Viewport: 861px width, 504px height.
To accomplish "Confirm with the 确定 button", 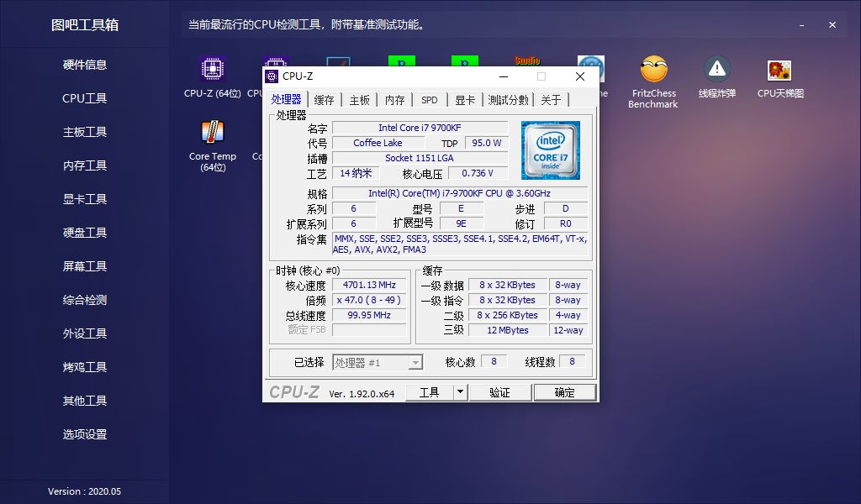I will pos(564,391).
